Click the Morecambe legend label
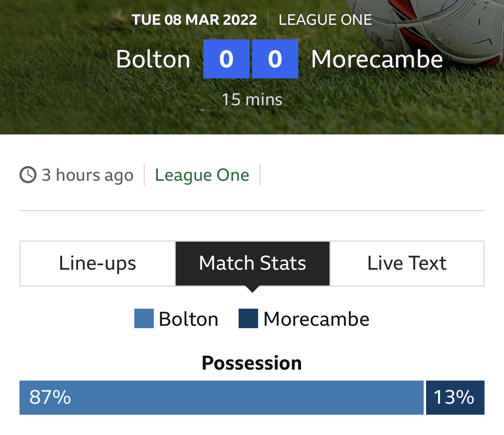This screenshot has width=504, height=435. coord(317,319)
